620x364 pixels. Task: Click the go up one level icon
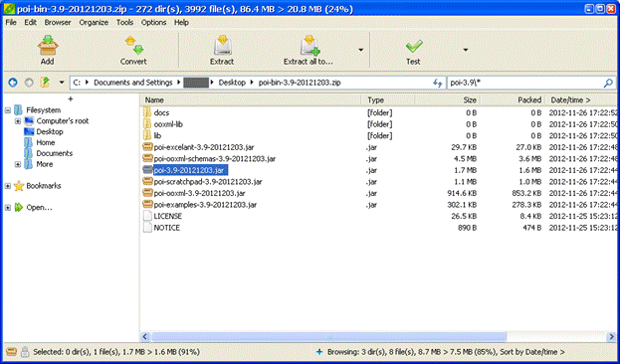click(45, 83)
